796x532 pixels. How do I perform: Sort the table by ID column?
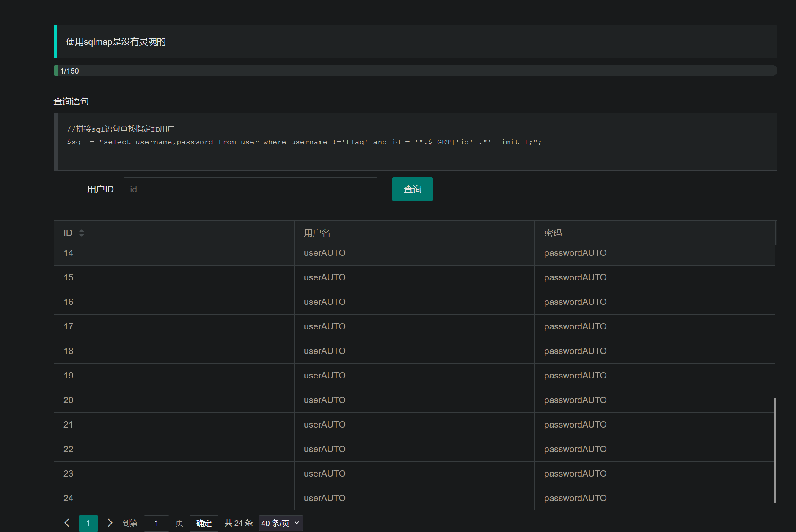click(x=82, y=233)
